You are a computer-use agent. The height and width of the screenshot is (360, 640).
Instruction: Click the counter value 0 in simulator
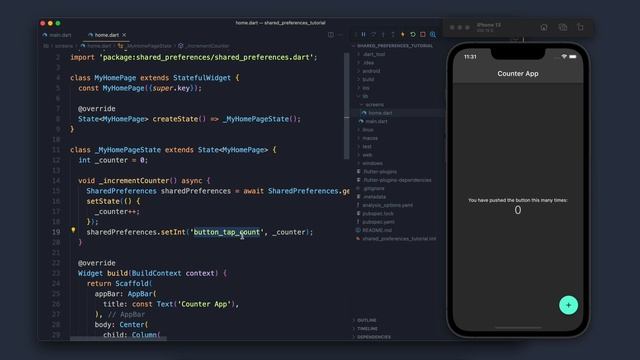(x=518, y=210)
